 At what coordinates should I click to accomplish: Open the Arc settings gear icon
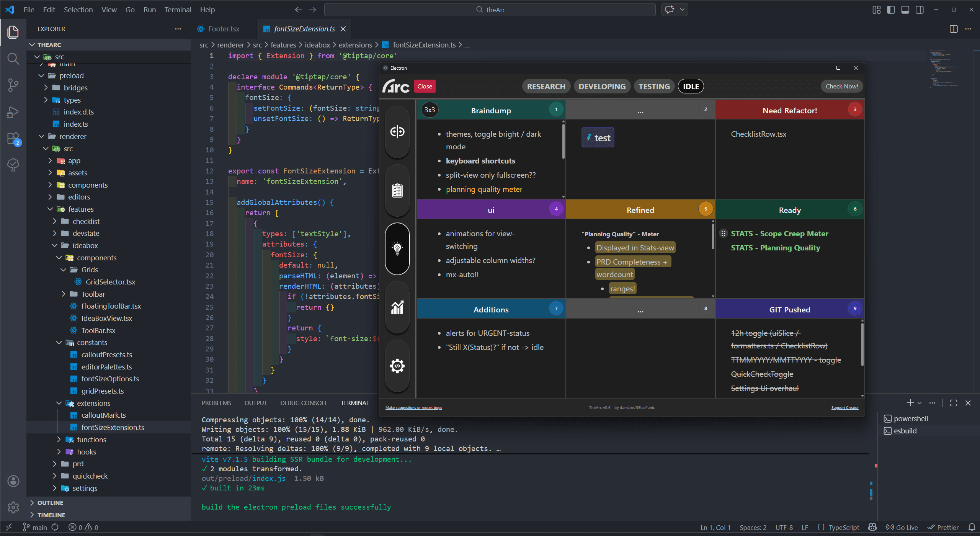[397, 366]
